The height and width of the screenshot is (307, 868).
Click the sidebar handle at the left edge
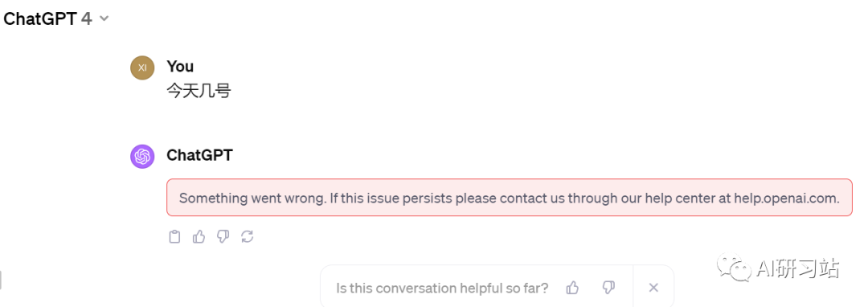pyautogui.click(x=1, y=280)
